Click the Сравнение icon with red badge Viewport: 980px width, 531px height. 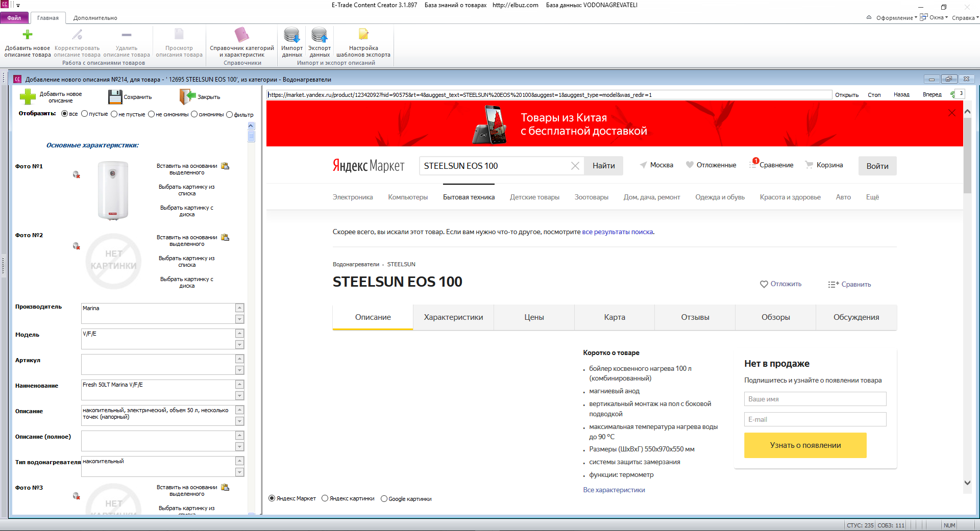pos(754,164)
